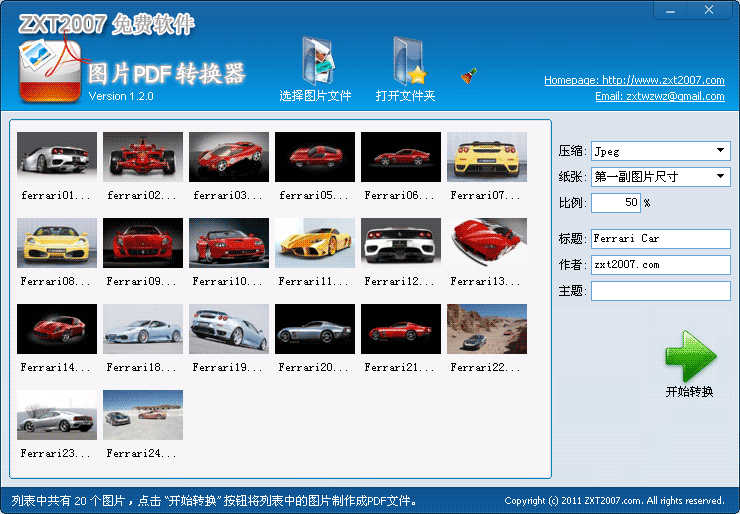The width and height of the screenshot is (740, 514).
Task: Click the 图片PDF转换器 app logo icon
Action: [50, 71]
